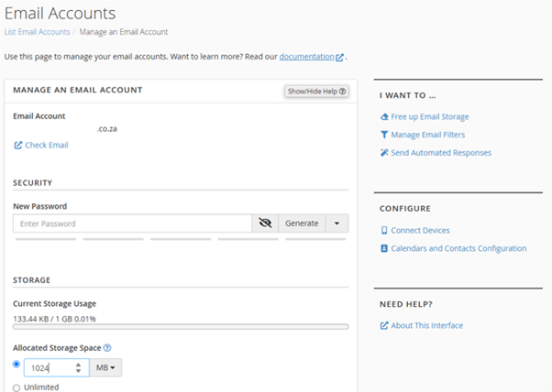The height and width of the screenshot is (392, 552).
Task: Click the magic wand icon for Automated Responses
Action: 384,153
